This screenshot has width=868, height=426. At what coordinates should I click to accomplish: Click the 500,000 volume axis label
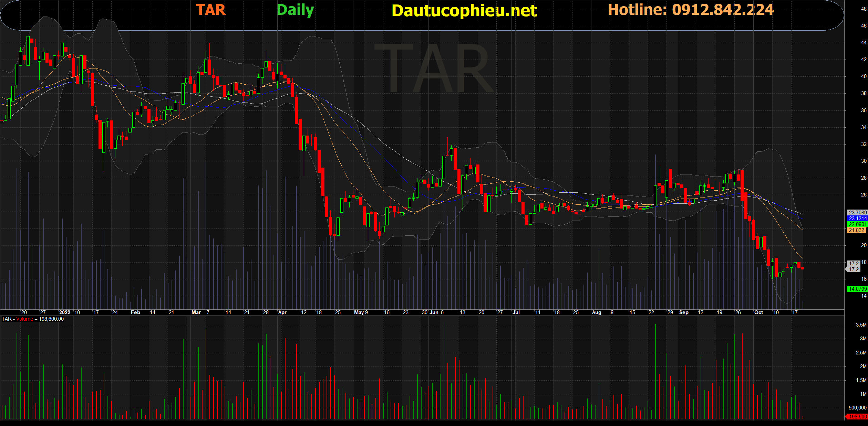[857, 408]
